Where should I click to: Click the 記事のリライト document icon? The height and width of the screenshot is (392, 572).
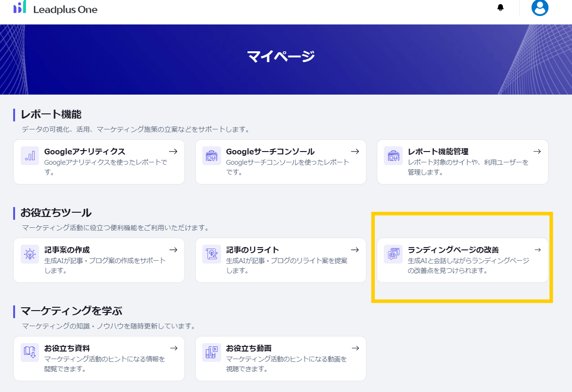[212, 254]
